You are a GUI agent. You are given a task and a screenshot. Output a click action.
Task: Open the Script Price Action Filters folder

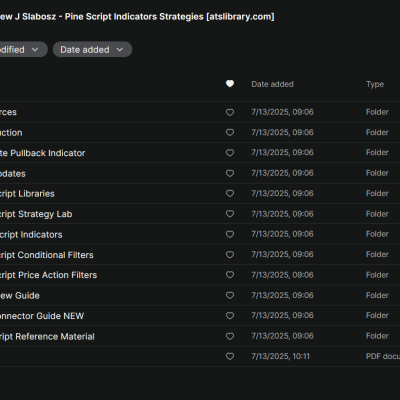pos(48,275)
